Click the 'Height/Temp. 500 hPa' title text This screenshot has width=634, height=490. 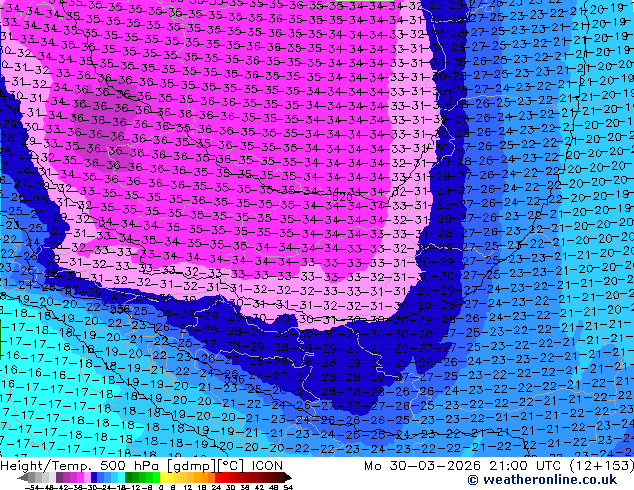tap(79, 466)
